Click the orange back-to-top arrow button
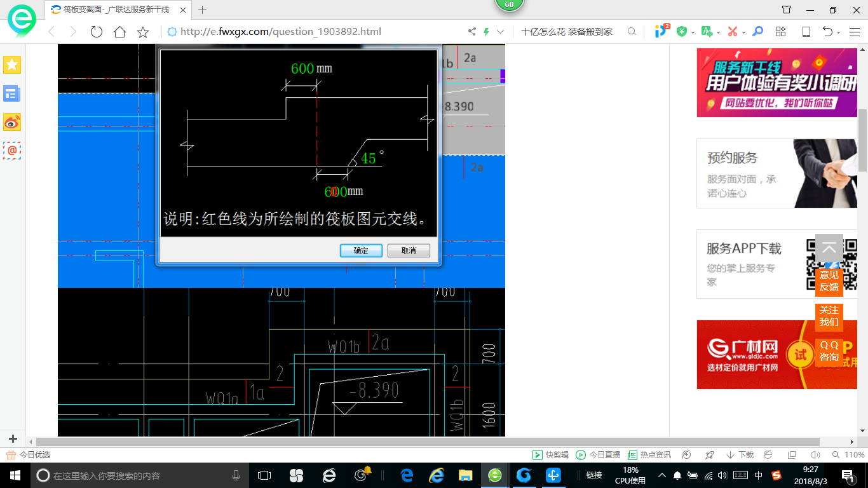Viewport: 868px width, 488px height. [x=829, y=248]
